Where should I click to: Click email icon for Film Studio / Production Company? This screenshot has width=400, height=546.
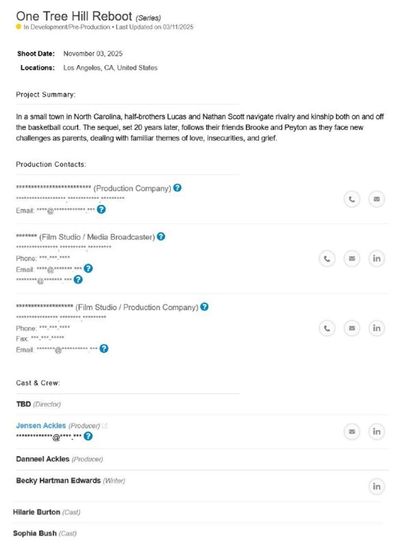[352, 328]
